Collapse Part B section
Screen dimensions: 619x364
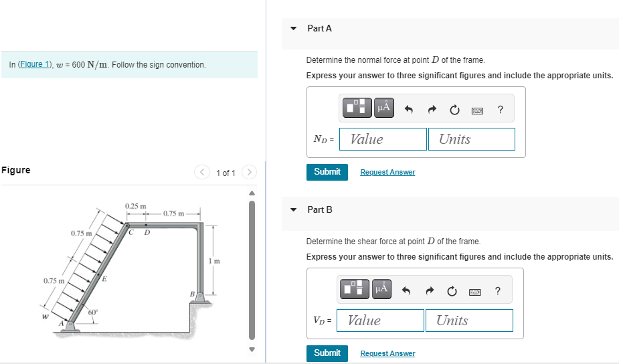point(293,209)
